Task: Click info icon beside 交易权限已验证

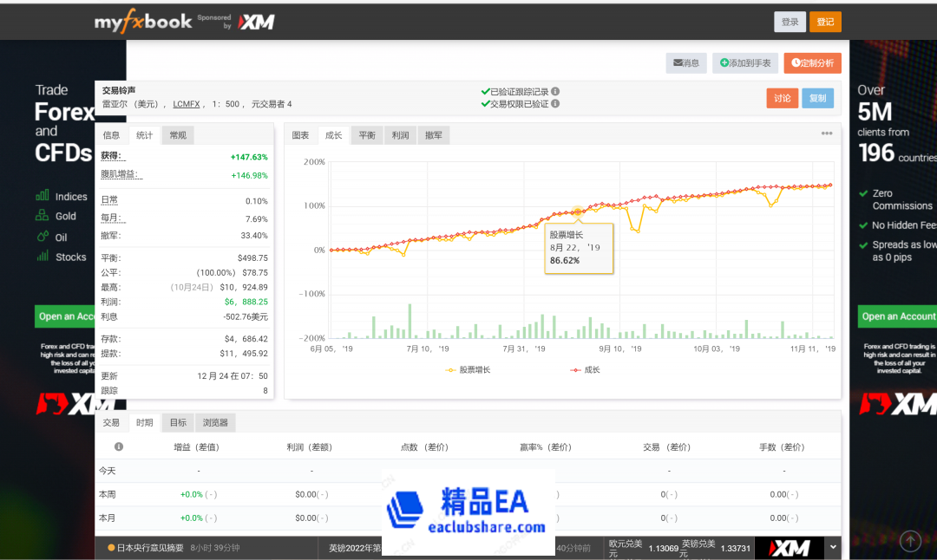Action: [555, 104]
